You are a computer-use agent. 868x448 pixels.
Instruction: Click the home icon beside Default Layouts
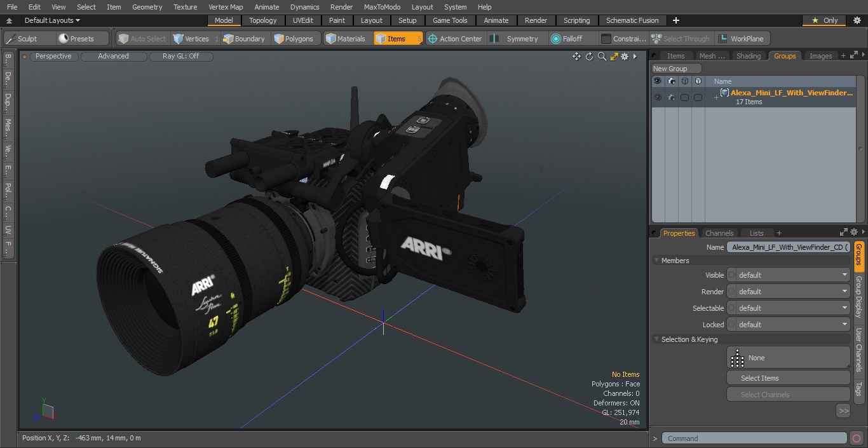[10, 20]
